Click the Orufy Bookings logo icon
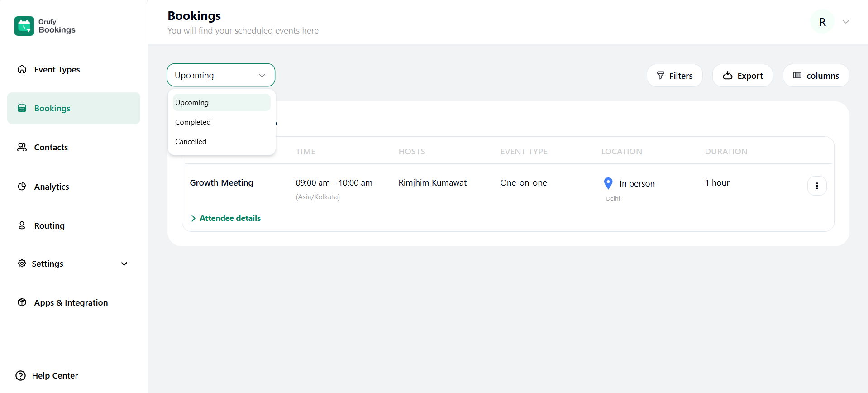 24,26
